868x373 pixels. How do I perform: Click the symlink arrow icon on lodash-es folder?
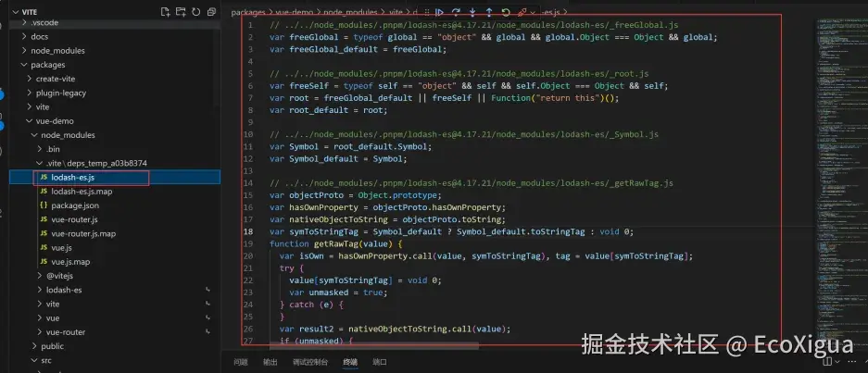208,290
